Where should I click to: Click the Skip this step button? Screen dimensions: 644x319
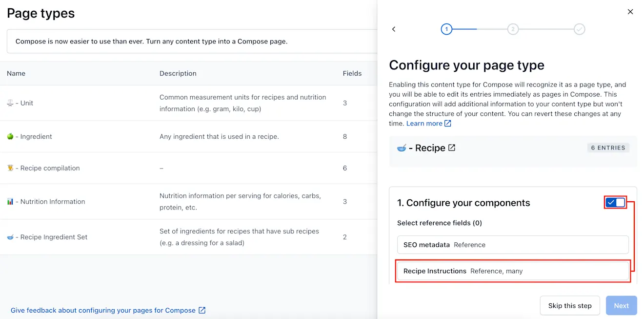570,306
